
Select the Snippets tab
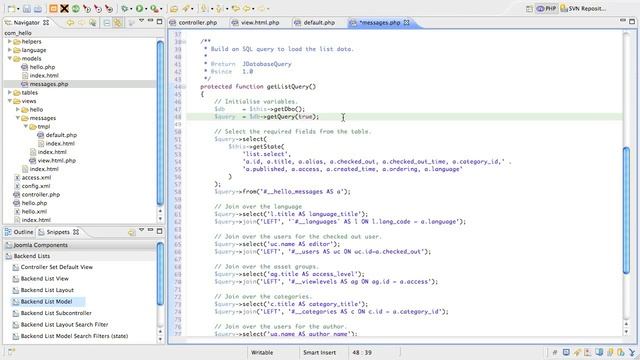58,232
